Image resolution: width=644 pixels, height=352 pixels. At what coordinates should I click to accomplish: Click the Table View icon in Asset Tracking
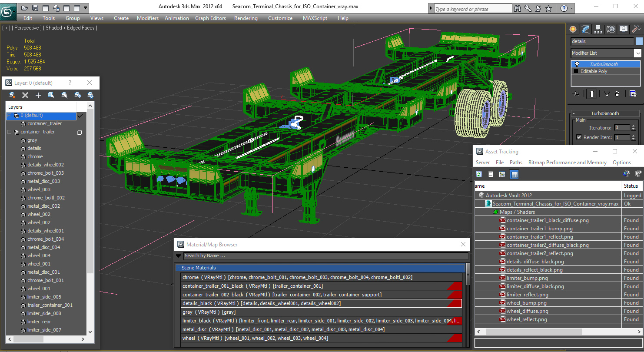click(515, 174)
